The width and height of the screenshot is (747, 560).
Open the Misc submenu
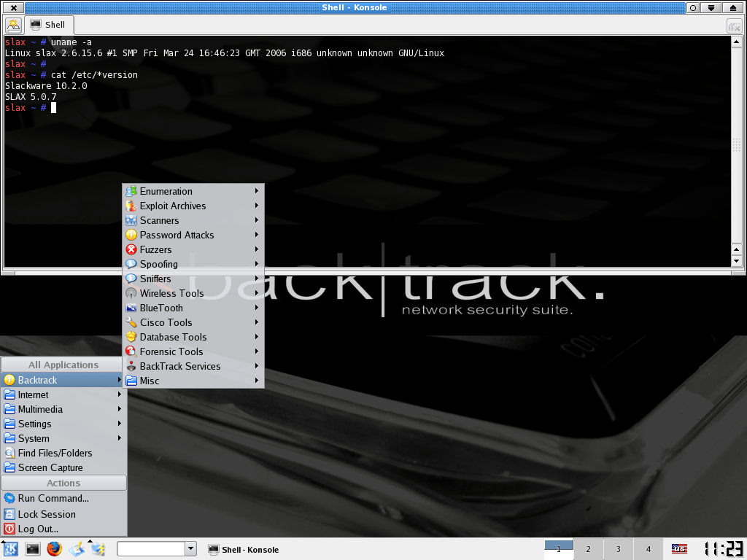click(x=149, y=381)
